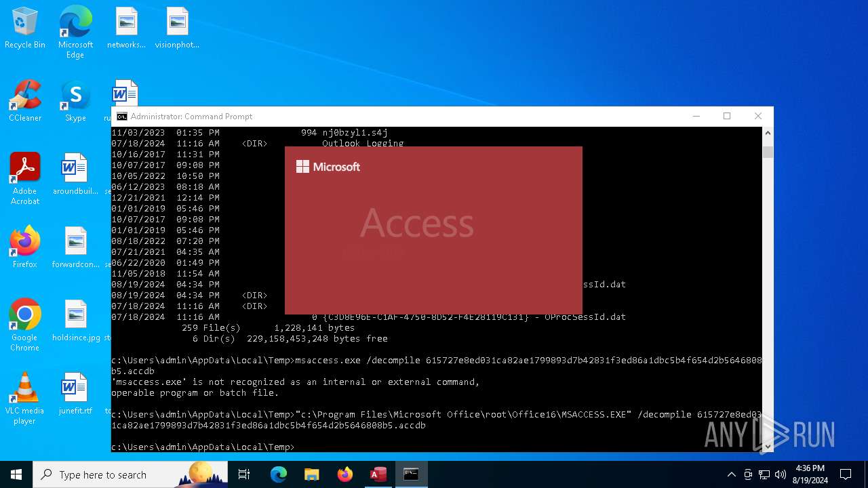This screenshot has height=488, width=868.
Task: Open the notification center icon
Action: pyautogui.click(x=846, y=474)
